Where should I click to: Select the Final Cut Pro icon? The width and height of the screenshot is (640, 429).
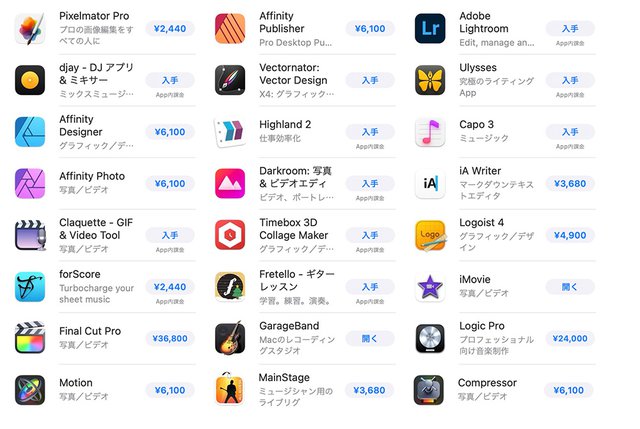(x=30, y=338)
